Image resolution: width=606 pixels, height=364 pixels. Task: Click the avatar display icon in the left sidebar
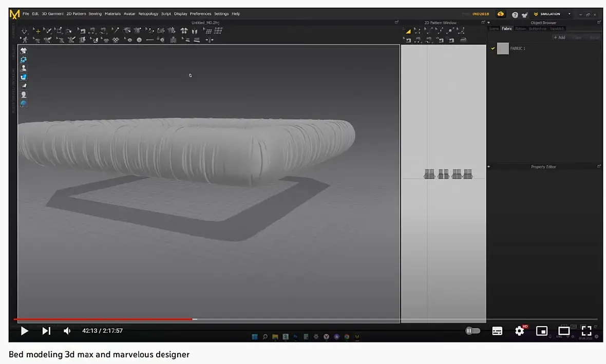point(24,68)
